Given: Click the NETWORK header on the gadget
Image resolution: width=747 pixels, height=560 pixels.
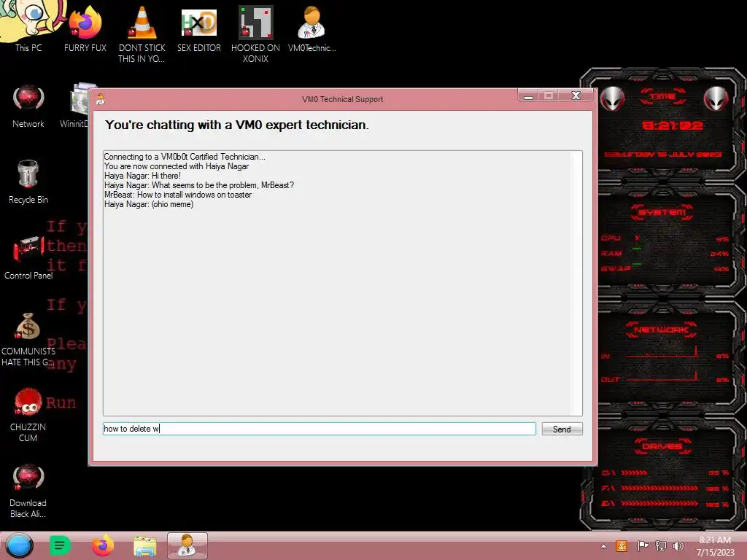Looking at the screenshot, I should pos(661,330).
